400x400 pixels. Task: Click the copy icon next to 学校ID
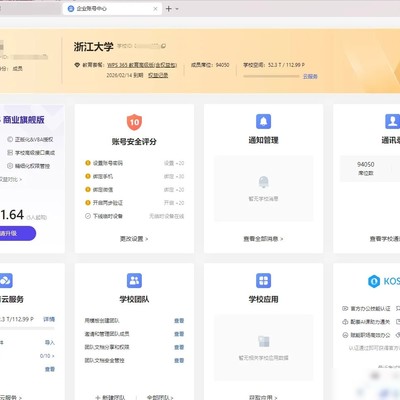click(163, 46)
